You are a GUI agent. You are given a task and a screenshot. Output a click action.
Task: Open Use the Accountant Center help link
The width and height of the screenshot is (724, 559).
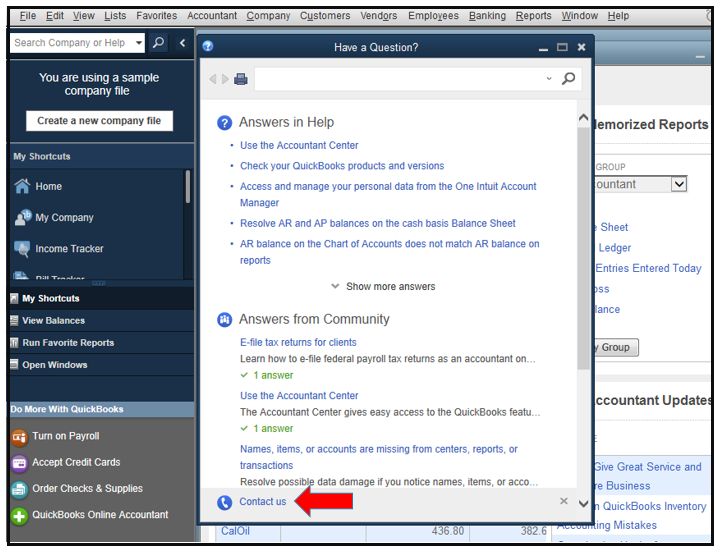click(299, 145)
